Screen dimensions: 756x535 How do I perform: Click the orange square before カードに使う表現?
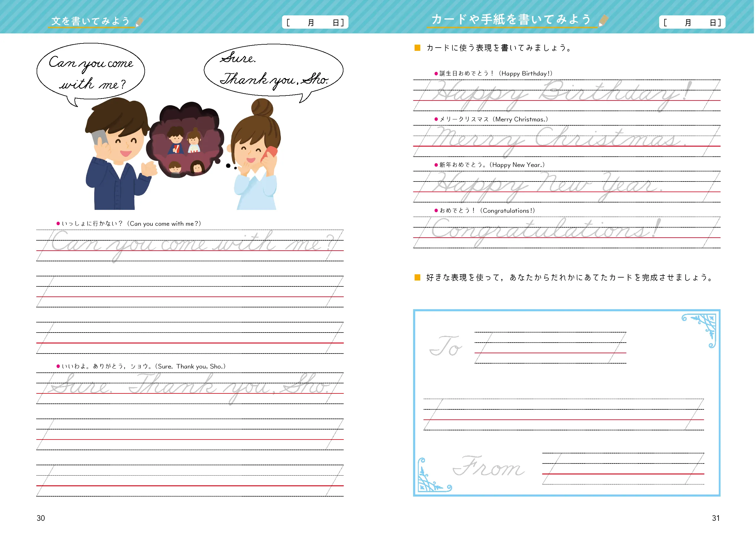[417, 48]
